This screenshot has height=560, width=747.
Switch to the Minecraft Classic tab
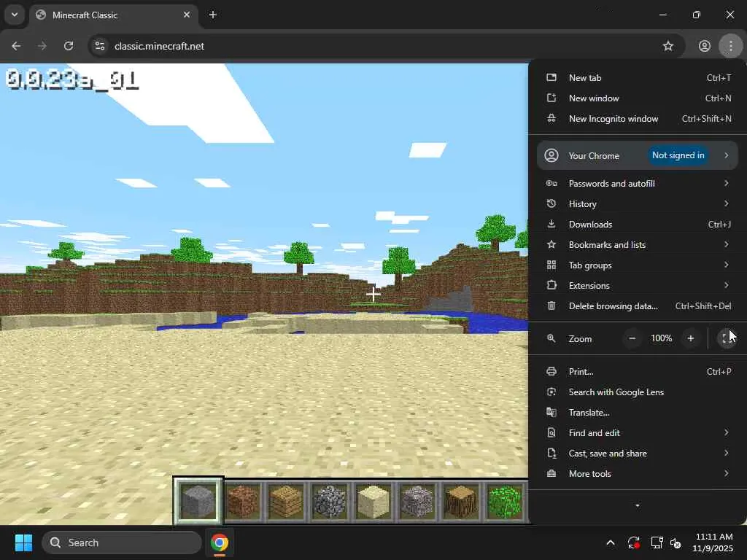pos(115,15)
